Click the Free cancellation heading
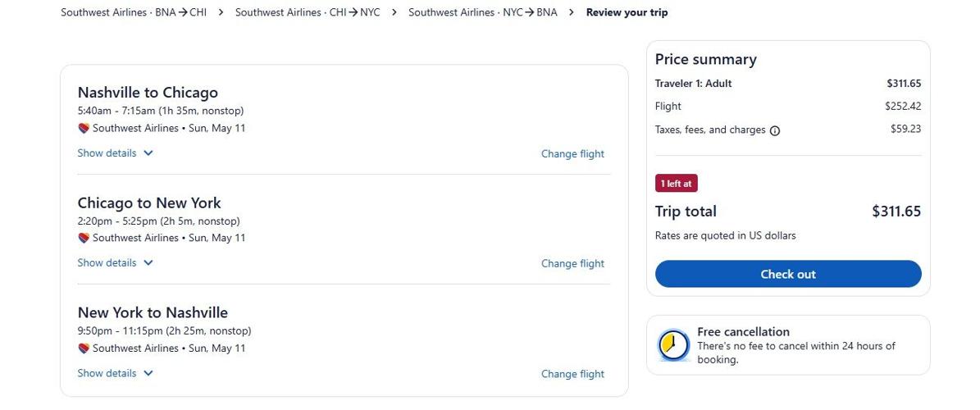 coord(743,332)
